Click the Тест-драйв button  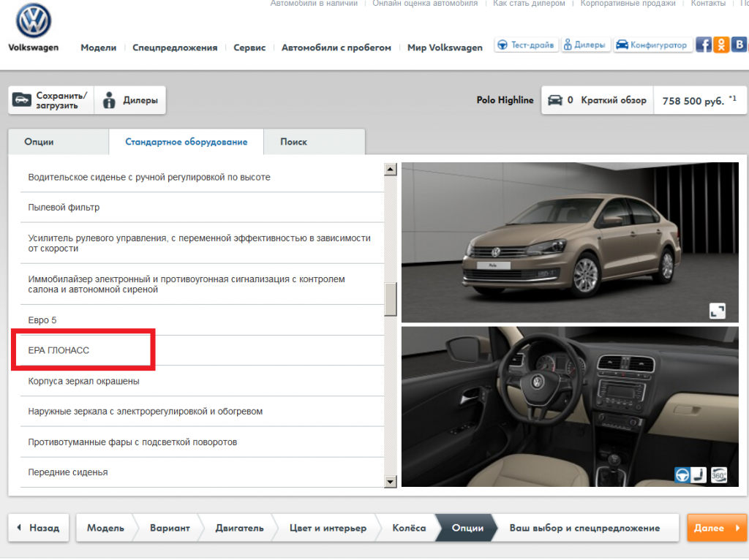click(526, 45)
